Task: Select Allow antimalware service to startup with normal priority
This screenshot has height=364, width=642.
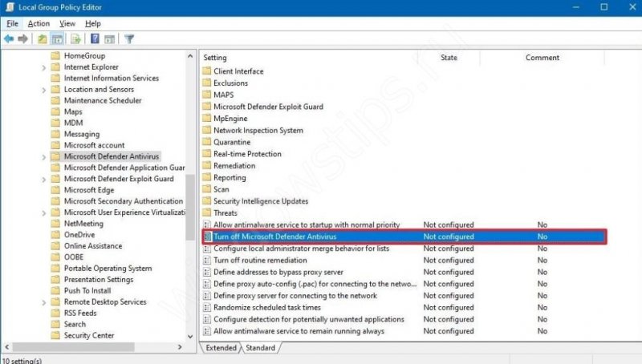Action: (x=307, y=224)
